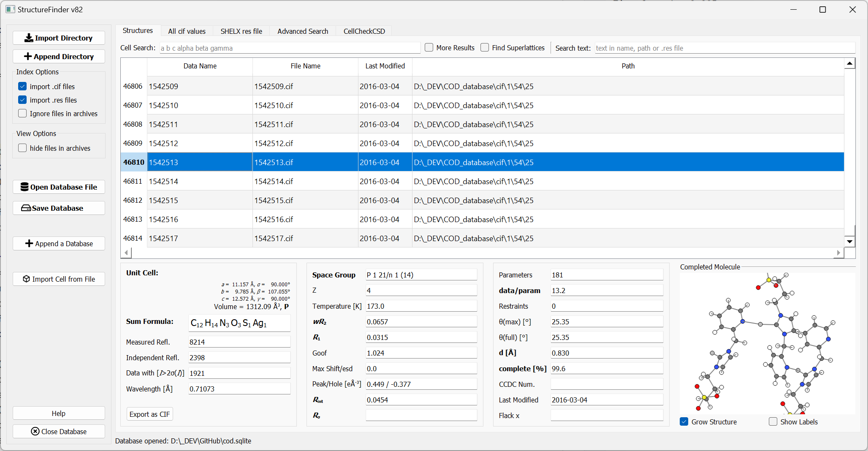Screen dimensions: 868x451
Task: Enable More Results option
Action: click(429, 47)
